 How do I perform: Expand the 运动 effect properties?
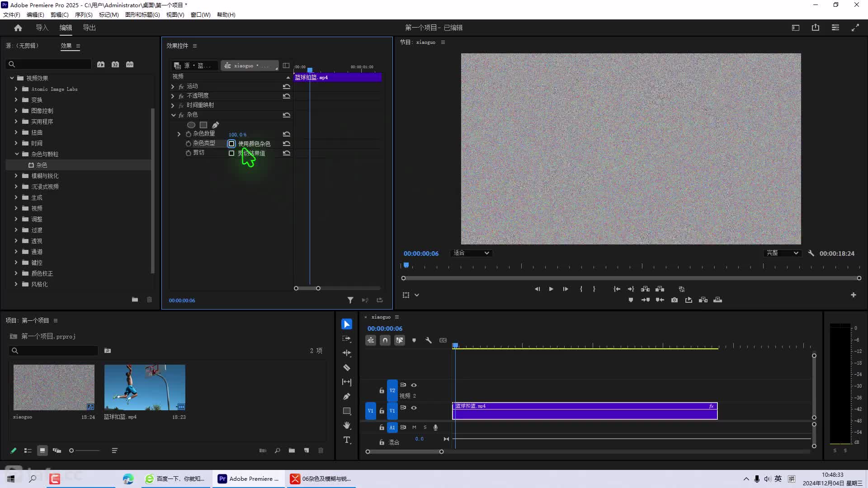click(x=173, y=86)
